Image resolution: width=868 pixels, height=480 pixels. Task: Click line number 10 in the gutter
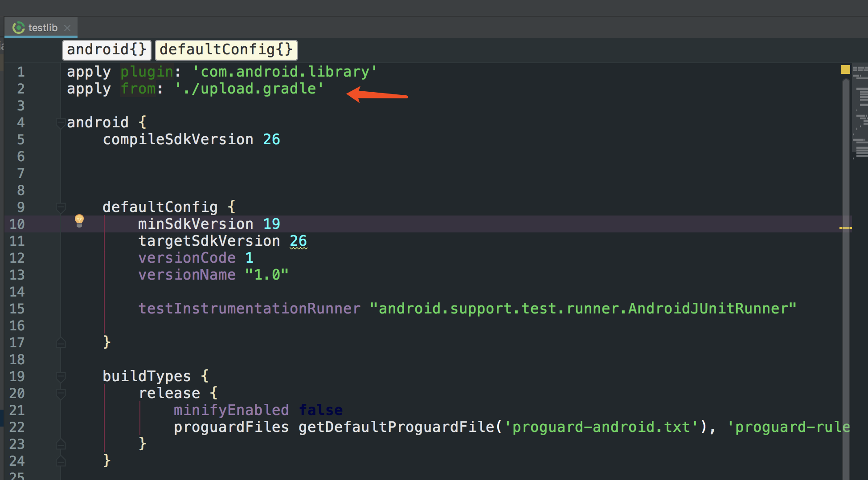[17, 224]
